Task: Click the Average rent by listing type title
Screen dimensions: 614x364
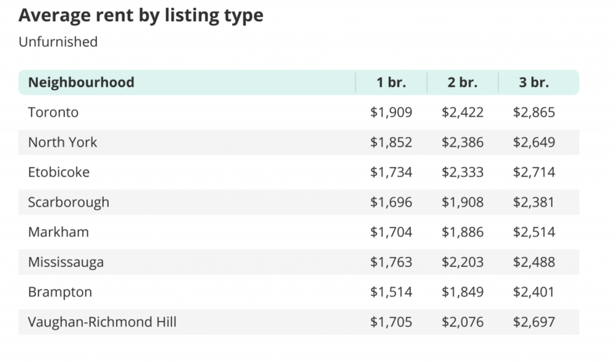Action: [141, 15]
